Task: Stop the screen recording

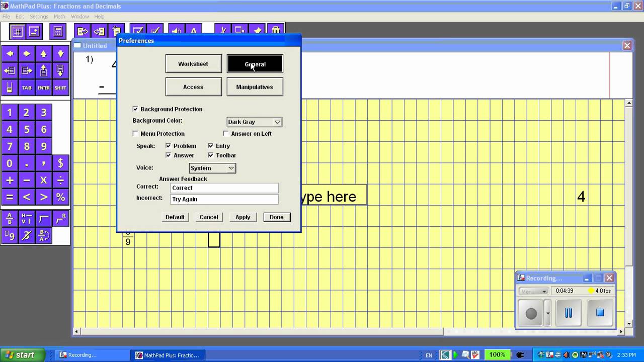Action: pyautogui.click(x=600, y=313)
